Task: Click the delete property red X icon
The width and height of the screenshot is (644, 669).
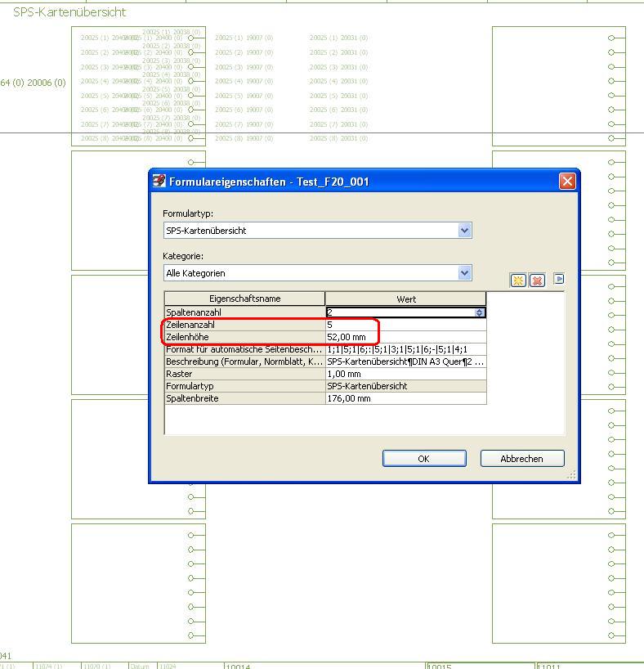Action: pyautogui.click(x=538, y=281)
